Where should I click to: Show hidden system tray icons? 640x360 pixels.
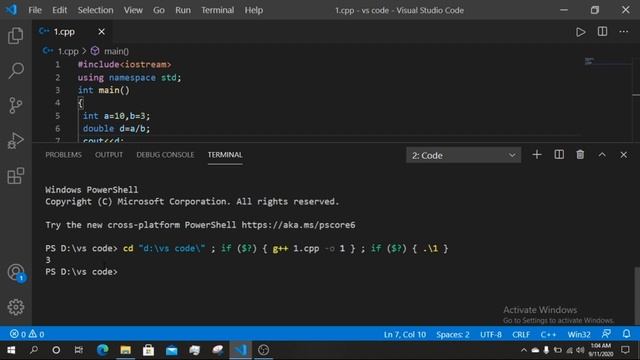pyautogui.click(x=524, y=350)
